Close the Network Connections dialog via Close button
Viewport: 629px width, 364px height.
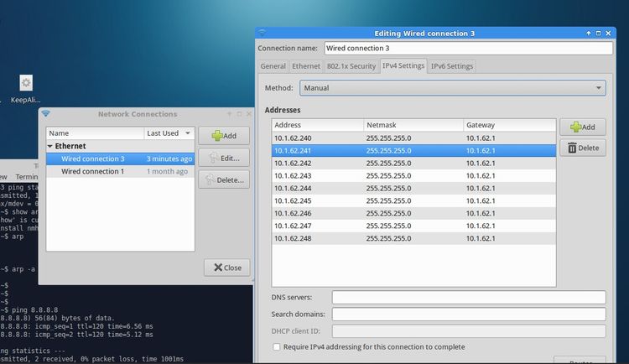(227, 268)
